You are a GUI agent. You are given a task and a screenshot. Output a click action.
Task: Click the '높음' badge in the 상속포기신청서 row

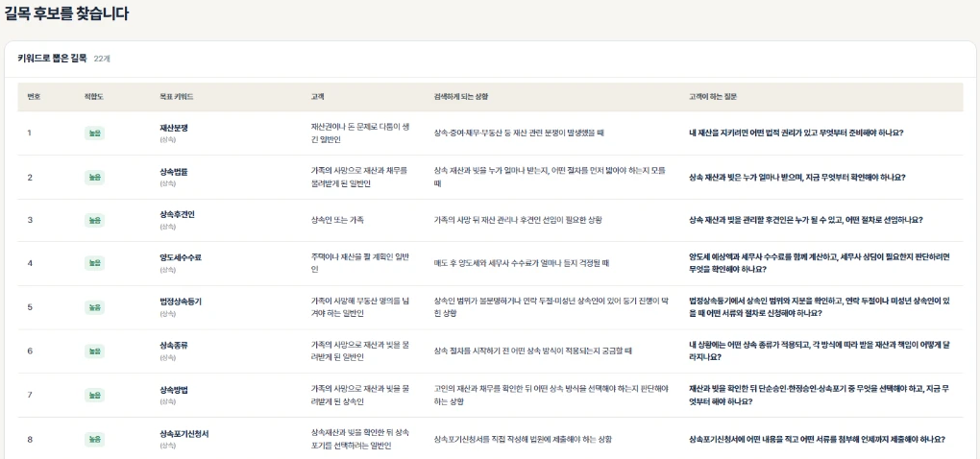tap(94, 439)
